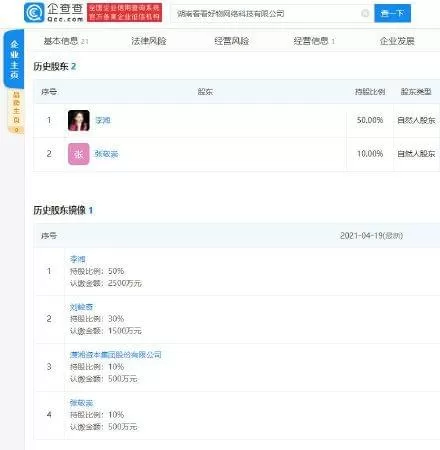Select the blue 企业主页 side tab

[x=14, y=59]
